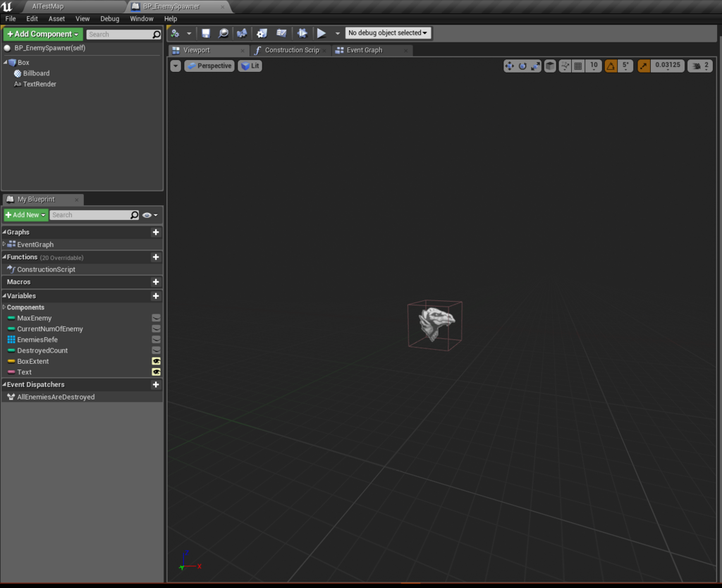Open the Debug menu
Viewport: 722px width, 588px height.
click(x=109, y=19)
